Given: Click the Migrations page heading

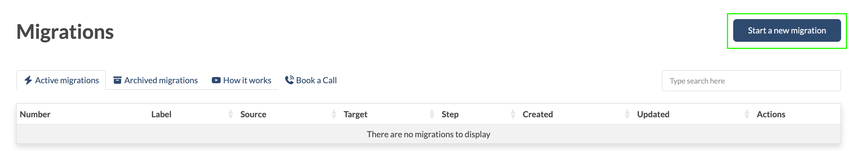Looking at the screenshot, I should (65, 32).
